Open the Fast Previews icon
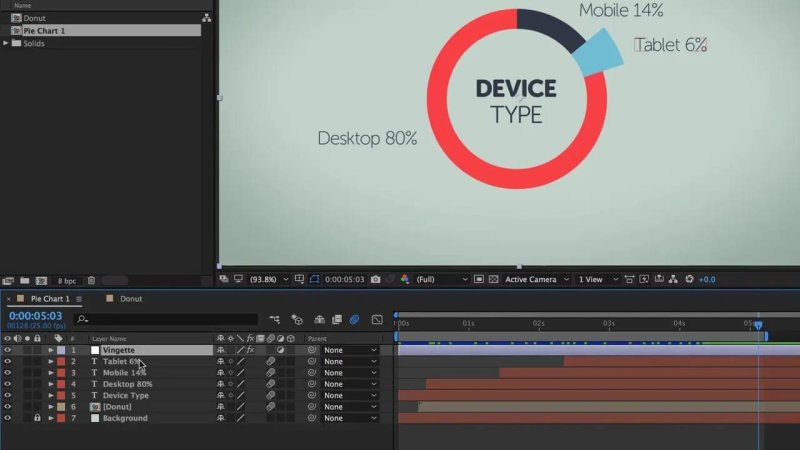This screenshot has height=450, width=800. tap(644, 279)
